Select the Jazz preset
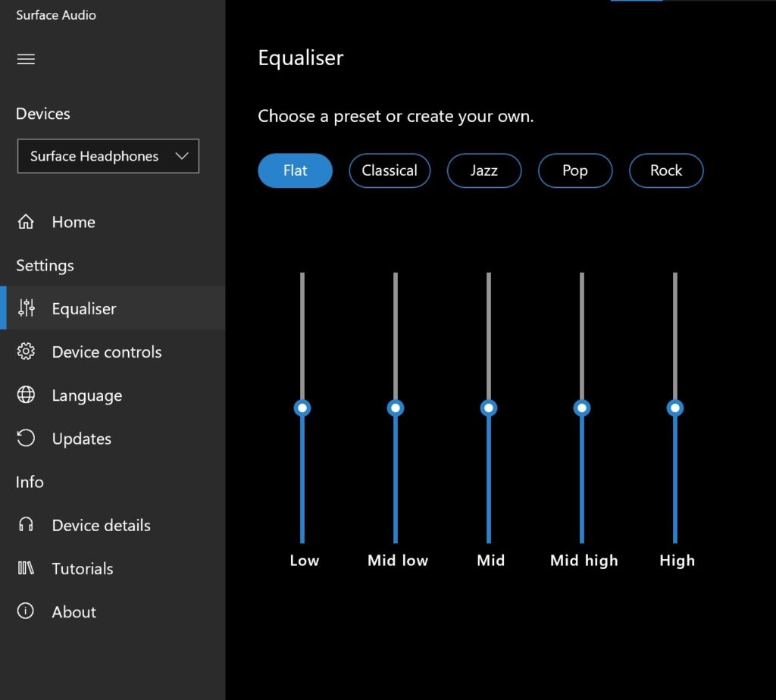Viewport: 776px width, 700px height. tap(484, 170)
